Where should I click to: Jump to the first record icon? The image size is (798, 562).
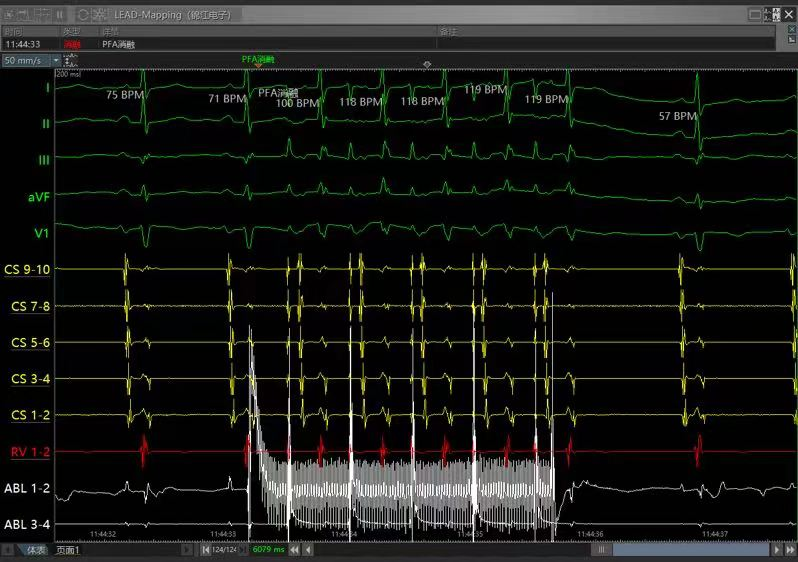click(x=206, y=550)
